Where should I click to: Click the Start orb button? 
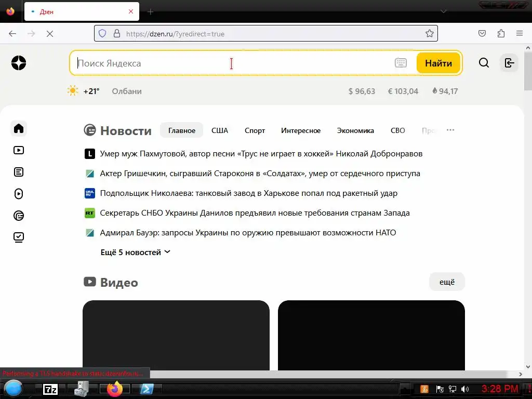click(14, 389)
